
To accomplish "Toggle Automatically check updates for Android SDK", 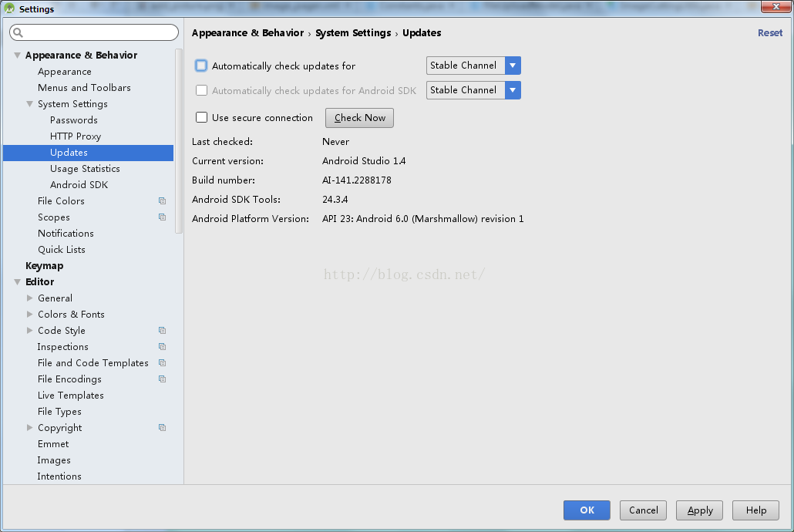I will (x=201, y=91).
